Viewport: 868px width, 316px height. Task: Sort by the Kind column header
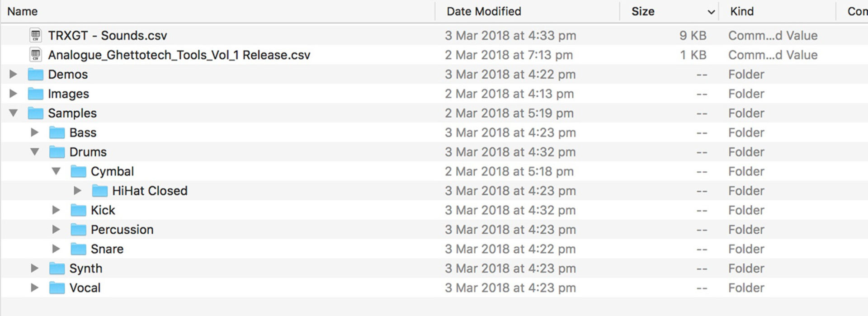tap(742, 11)
